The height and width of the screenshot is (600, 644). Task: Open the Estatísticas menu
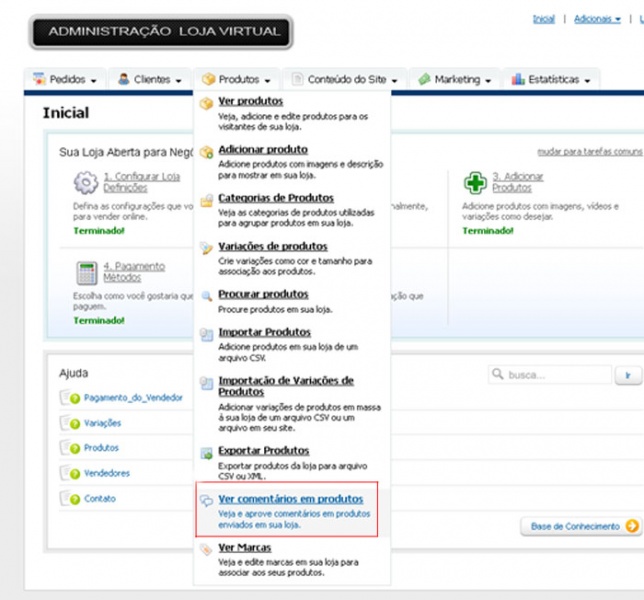551,79
